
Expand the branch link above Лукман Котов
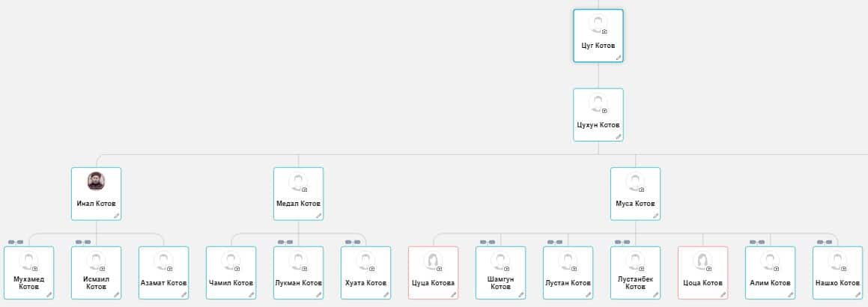pos(285,242)
